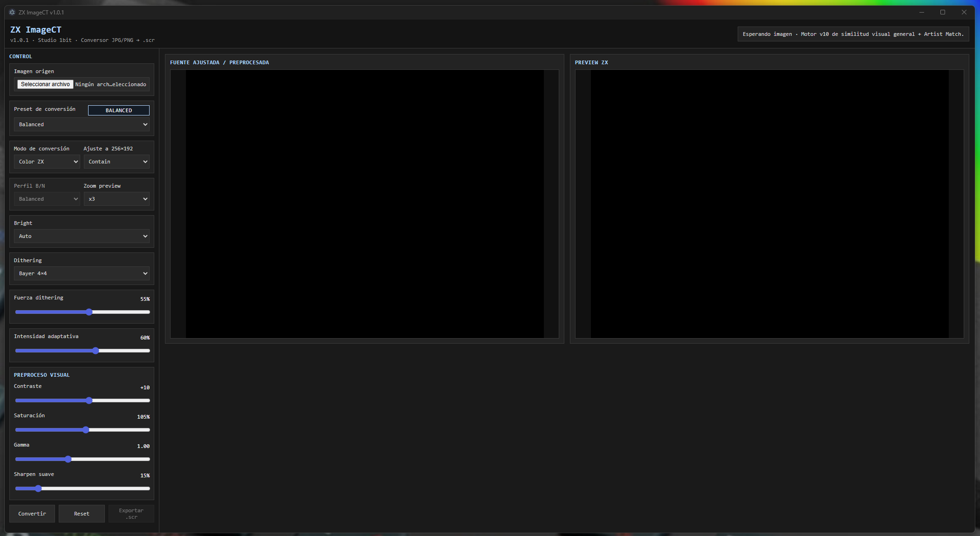
Task: Open the Modo de conversión Color ZX dropdown
Action: (x=47, y=162)
